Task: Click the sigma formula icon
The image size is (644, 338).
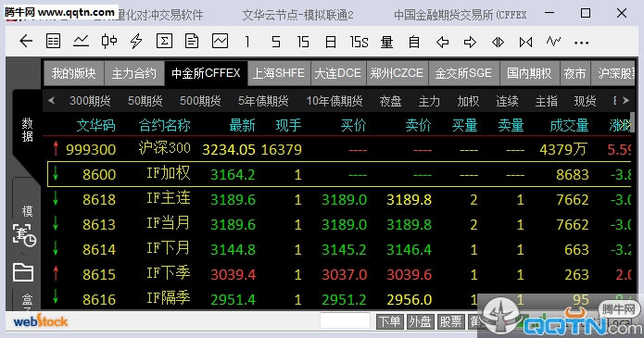Action: [x=164, y=42]
